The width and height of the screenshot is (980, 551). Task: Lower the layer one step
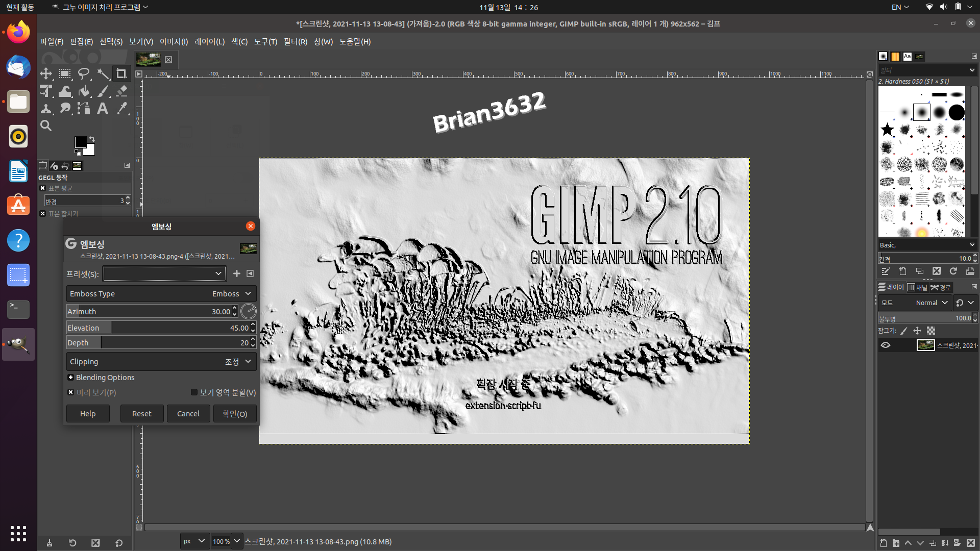pyautogui.click(x=920, y=543)
